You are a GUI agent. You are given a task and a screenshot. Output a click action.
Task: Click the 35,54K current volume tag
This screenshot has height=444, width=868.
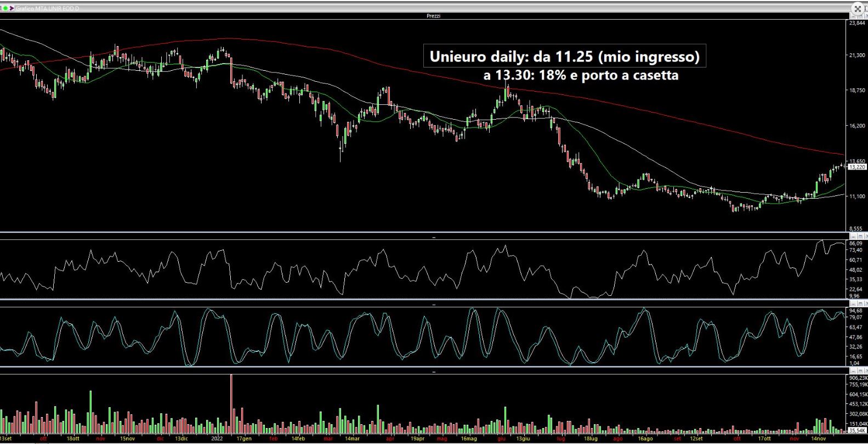coord(857,431)
